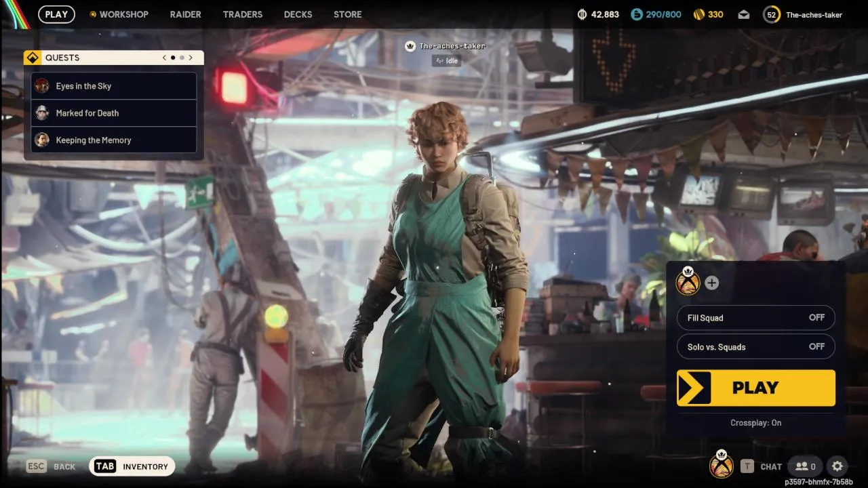
Task: Click the Eyes in the Sky trader portrait
Action: [42, 85]
